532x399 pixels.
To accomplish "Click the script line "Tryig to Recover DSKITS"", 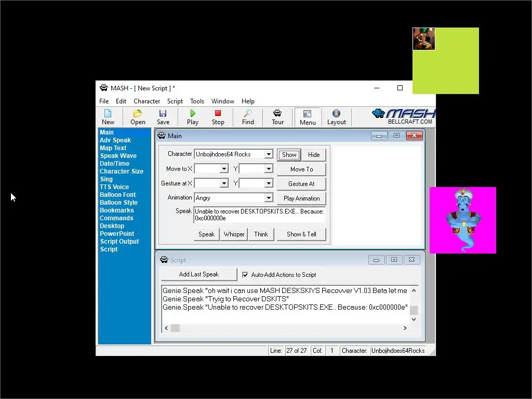I will (225, 299).
